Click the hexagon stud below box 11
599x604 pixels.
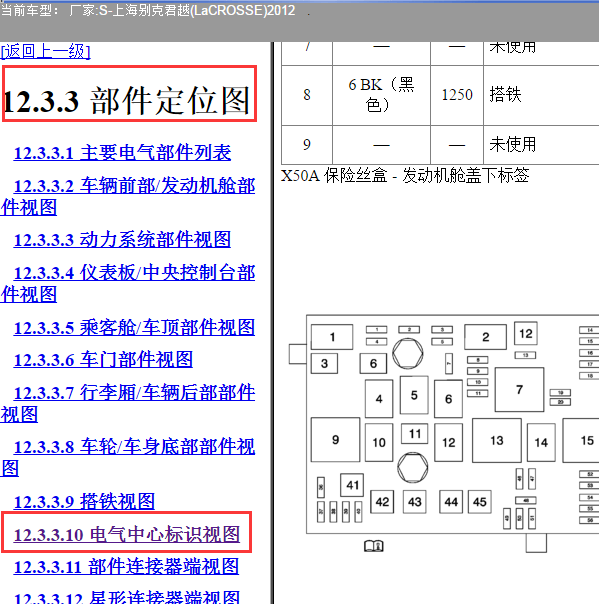(x=413, y=468)
